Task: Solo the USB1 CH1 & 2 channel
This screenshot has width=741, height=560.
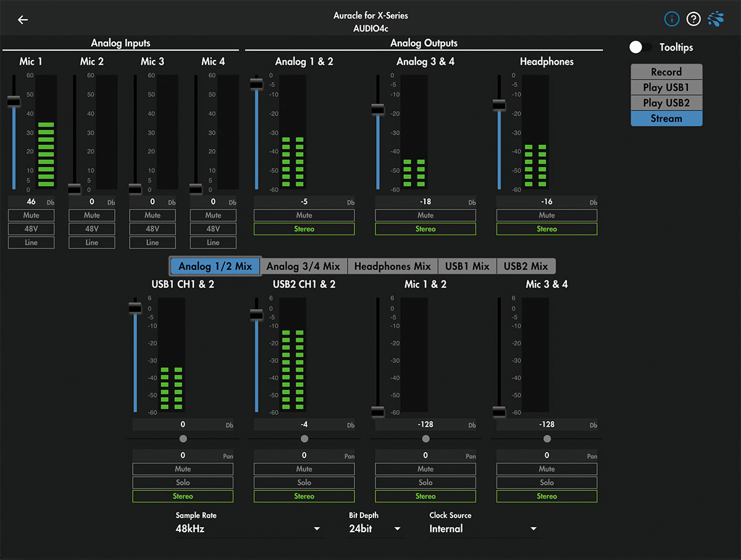Action: pyautogui.click(x=183, y=483)
